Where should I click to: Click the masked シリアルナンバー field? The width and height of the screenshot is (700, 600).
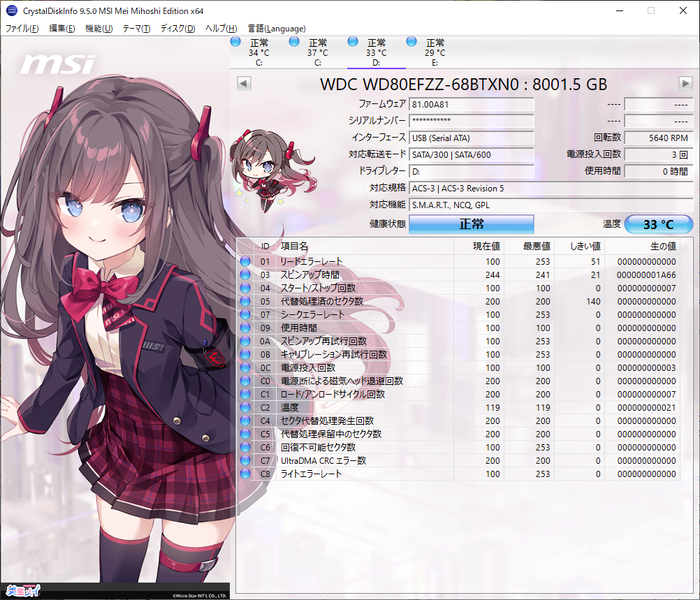472,121
